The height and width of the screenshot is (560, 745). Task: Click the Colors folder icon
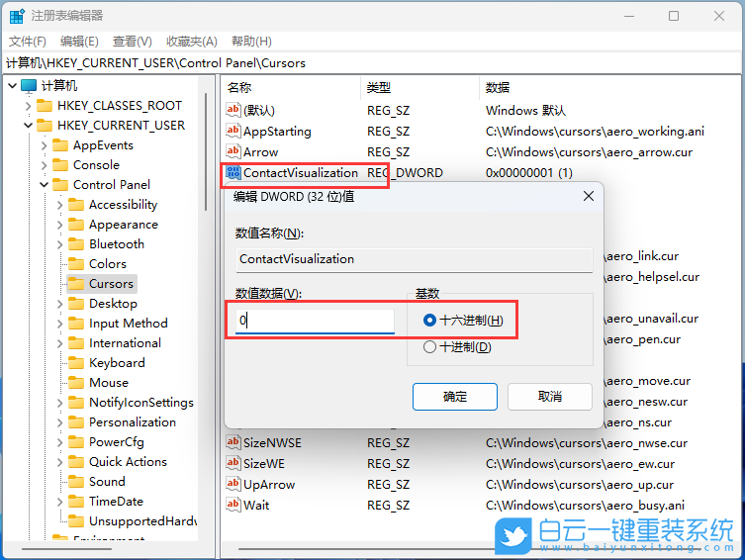coord(76,264)
